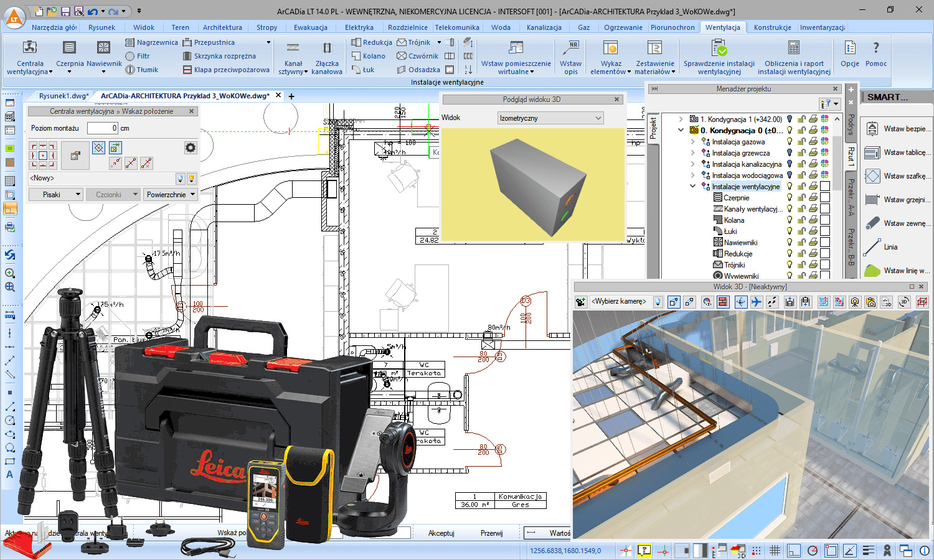Open the Trójnik dropdown arrow
The image size is (934, 560).
439,42
